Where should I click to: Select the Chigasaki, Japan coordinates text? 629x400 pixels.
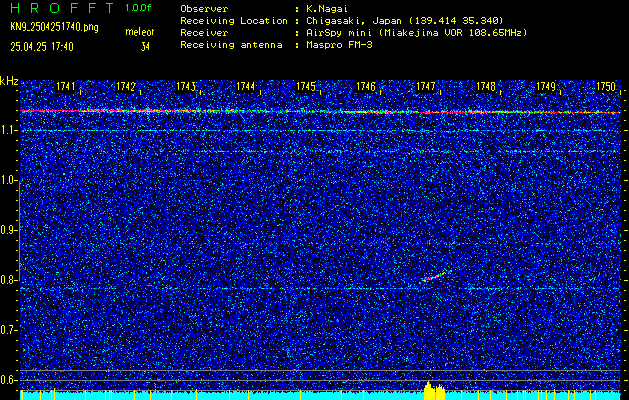[x=405, y=20]
